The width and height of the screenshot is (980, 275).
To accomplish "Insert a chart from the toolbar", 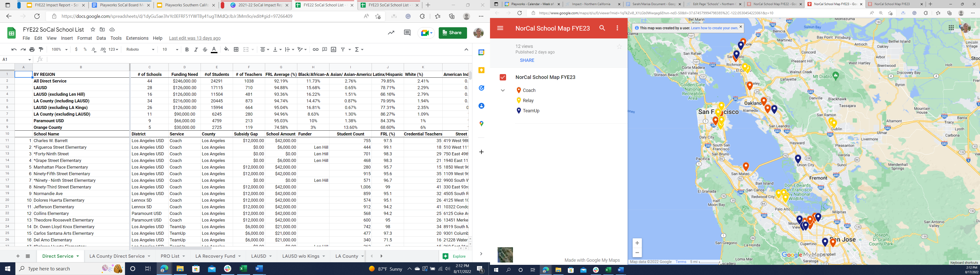I will pyautogui.click(x=334, y=49).
